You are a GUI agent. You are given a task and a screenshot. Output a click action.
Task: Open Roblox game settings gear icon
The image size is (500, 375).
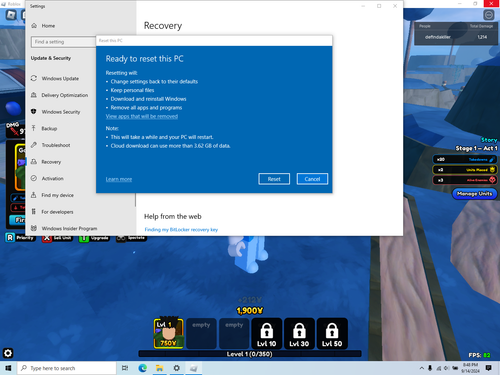[x=8, y=353]
